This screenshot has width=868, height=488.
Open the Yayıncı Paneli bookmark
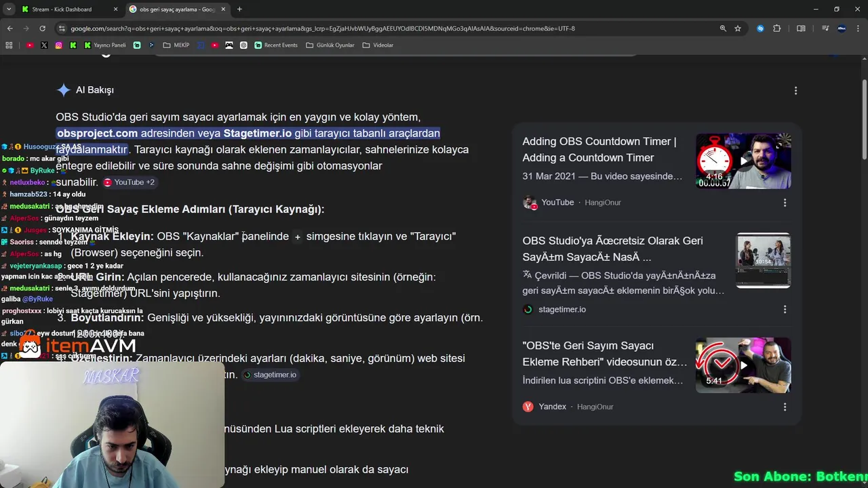(105, 45)
